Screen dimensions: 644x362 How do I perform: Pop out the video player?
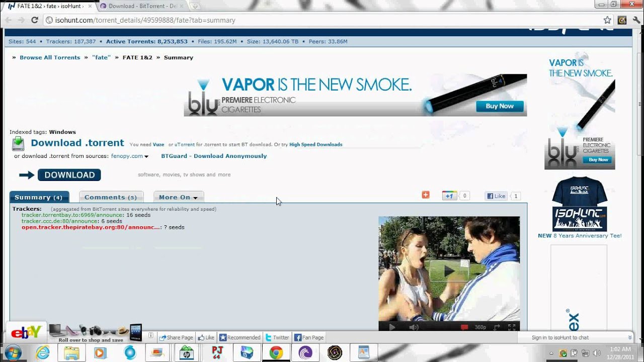pos(497,327)
